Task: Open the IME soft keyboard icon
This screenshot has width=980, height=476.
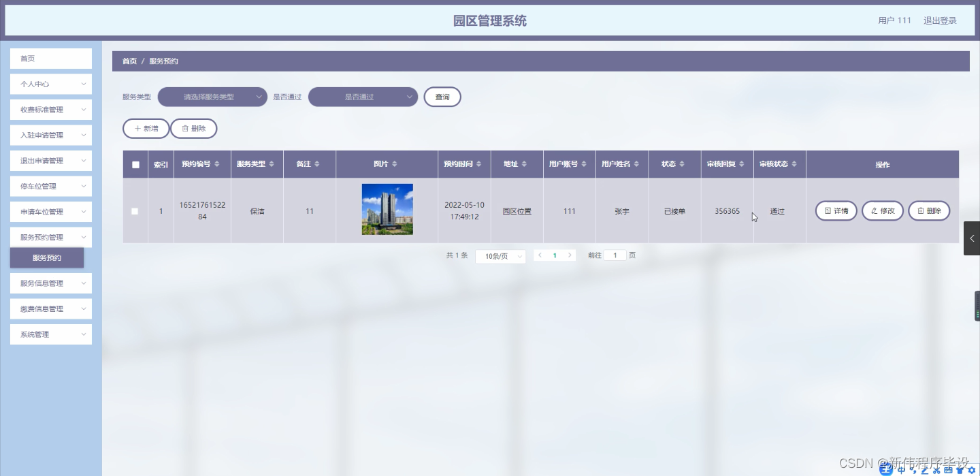Action: 948,470
